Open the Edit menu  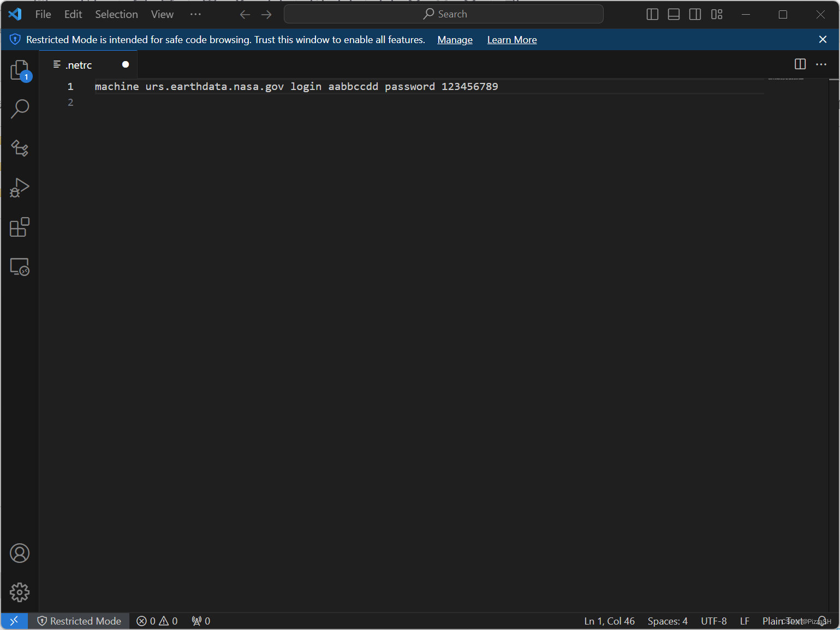pos(73,14)
